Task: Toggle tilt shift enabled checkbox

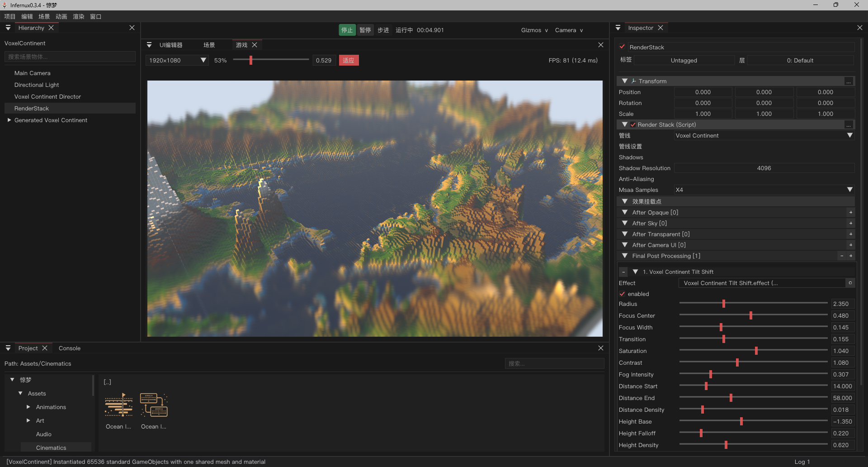Action: click(623, 294)
